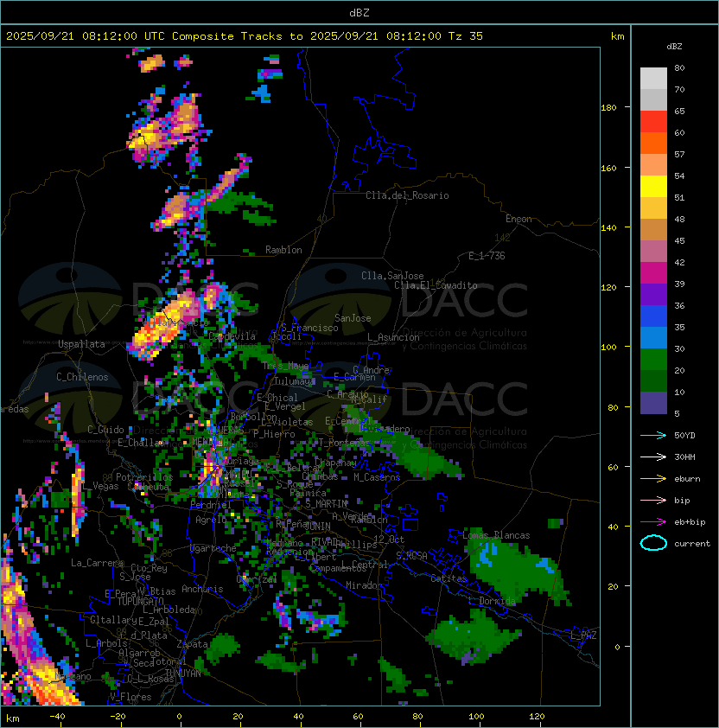
Task: Click the -20 horizontal axis tick
Action: point(118,717)
